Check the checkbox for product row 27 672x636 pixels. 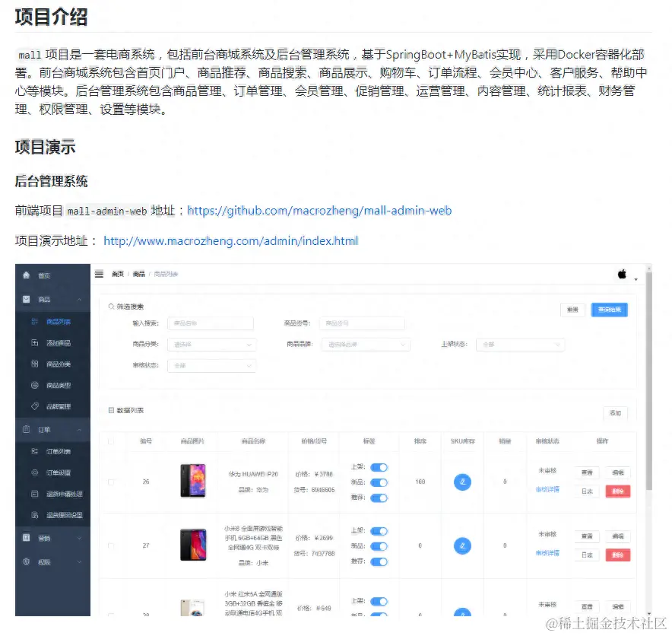click(111, 545)
